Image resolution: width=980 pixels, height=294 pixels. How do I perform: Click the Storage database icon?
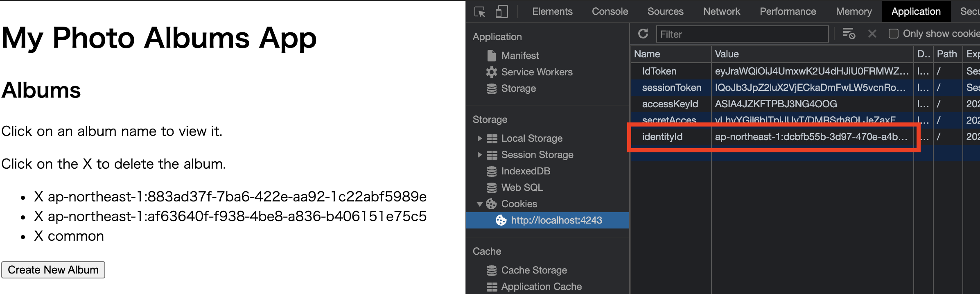click(x=491, y=88)
